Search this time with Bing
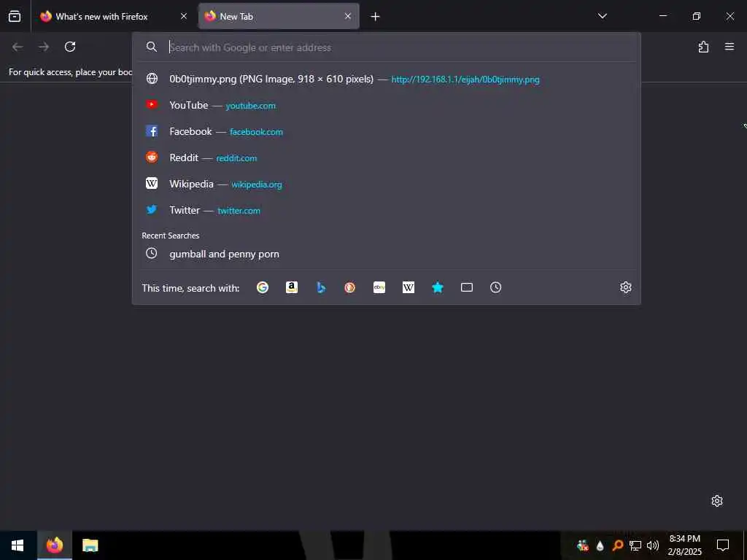 coord(321,287)
